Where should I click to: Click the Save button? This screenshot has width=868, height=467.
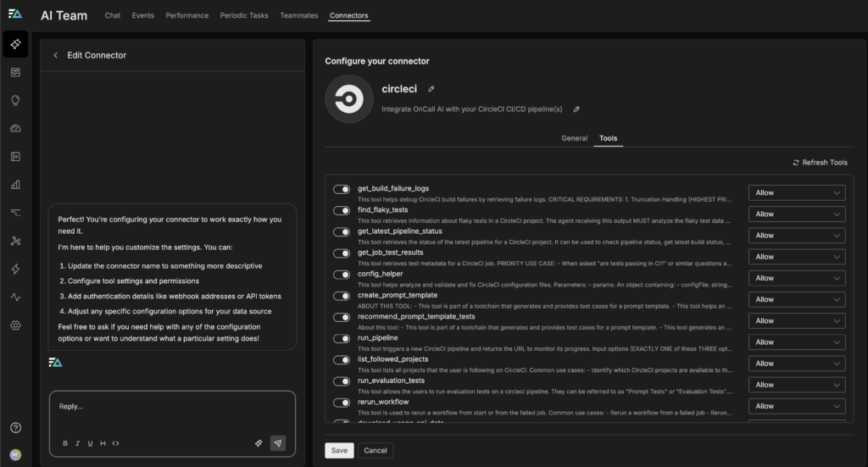(339, 451)
